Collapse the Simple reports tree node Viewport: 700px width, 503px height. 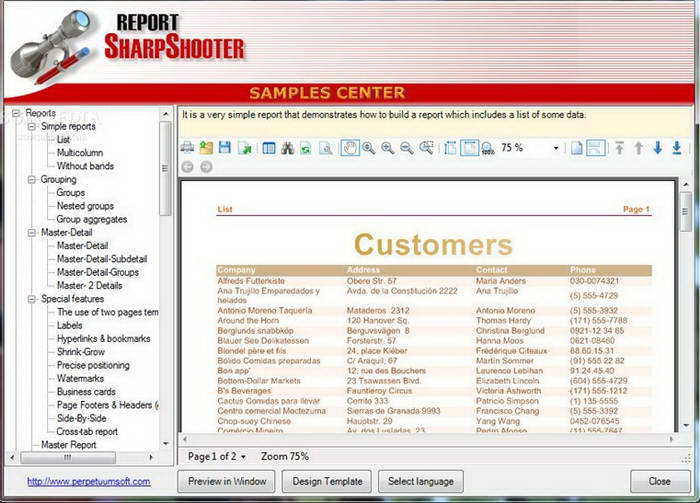(x=32, y=126)
